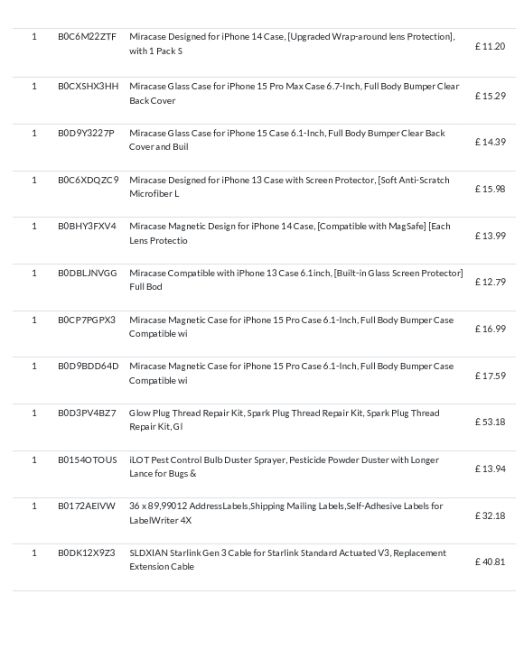Select the iLOT Pest Control Bulb Duster description
The width and height of the screenshot is (524, 650).
coord(284,466)
